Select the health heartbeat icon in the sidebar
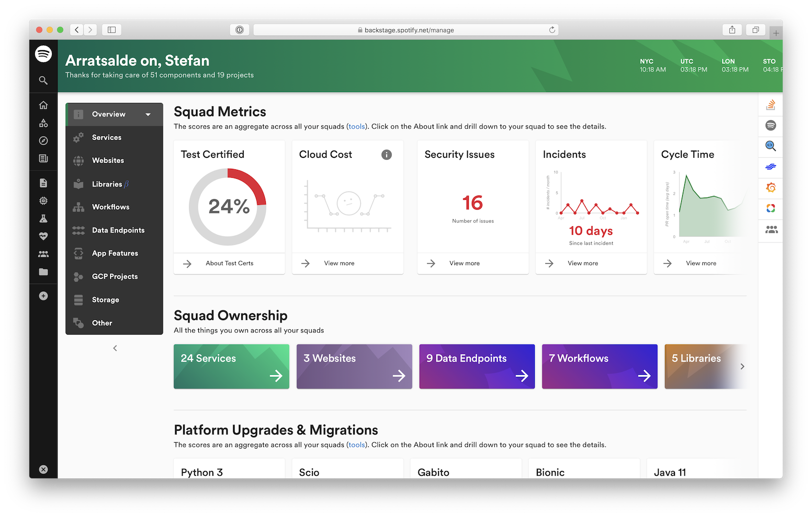Image resolution: width=812 pixels, height=517 pixels. point(43,236)
